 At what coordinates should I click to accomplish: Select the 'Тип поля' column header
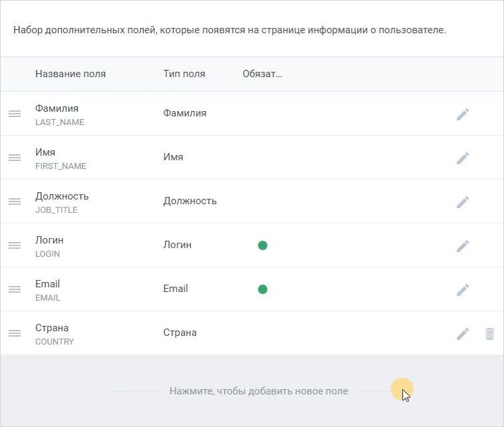[x=184, y=74]
